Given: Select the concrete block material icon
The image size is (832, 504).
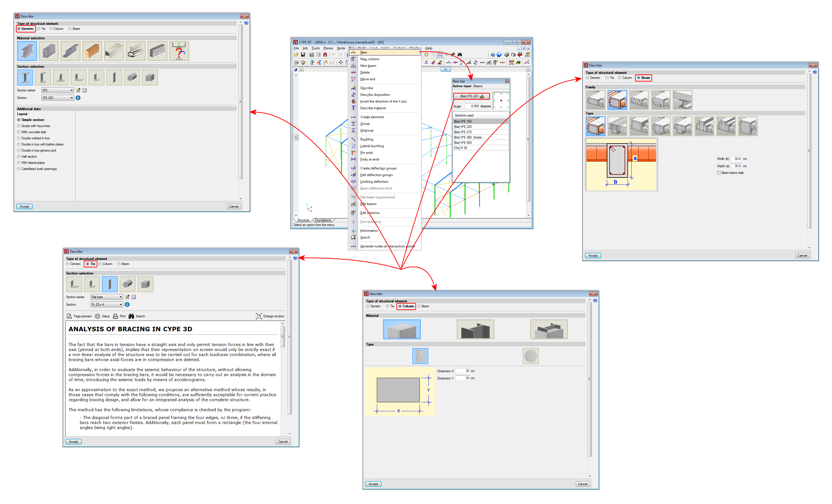Looking at the screenshot, I should click(157, 51).
